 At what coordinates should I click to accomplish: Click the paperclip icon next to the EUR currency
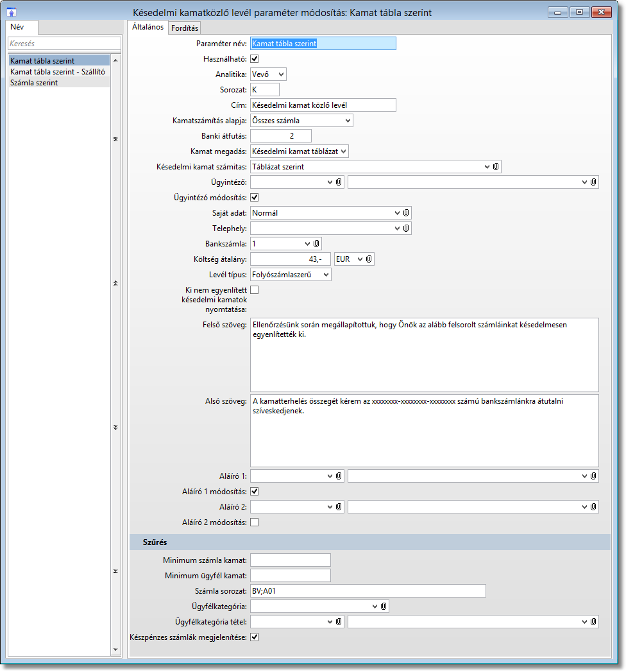pos(369,259)
